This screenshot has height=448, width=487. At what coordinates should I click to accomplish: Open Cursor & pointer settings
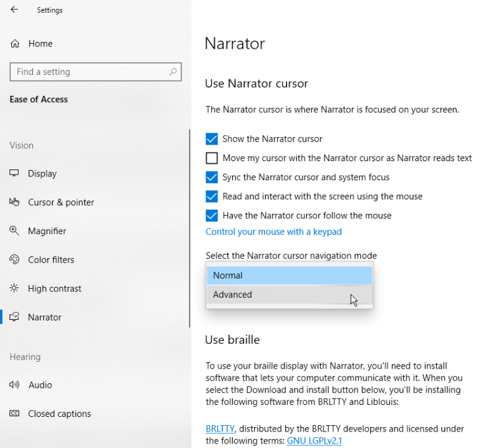(61, 202)
